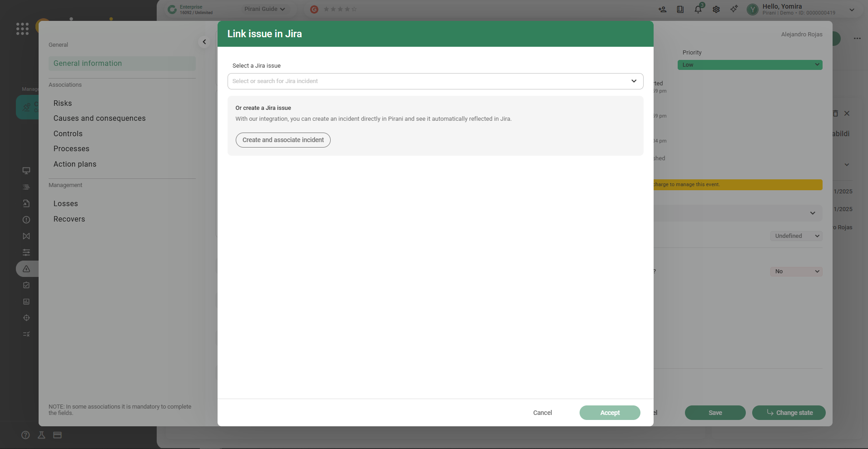This screenshot has width=868, height=449.
Task: Expand the Priority Low dropdown
Action: click(749, 65)
